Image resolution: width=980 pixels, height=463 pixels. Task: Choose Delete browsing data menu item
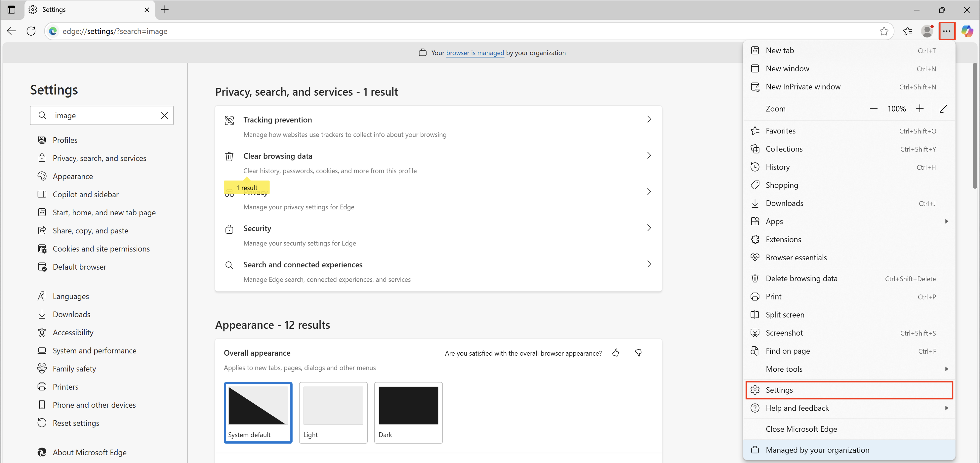coord(849,279)
